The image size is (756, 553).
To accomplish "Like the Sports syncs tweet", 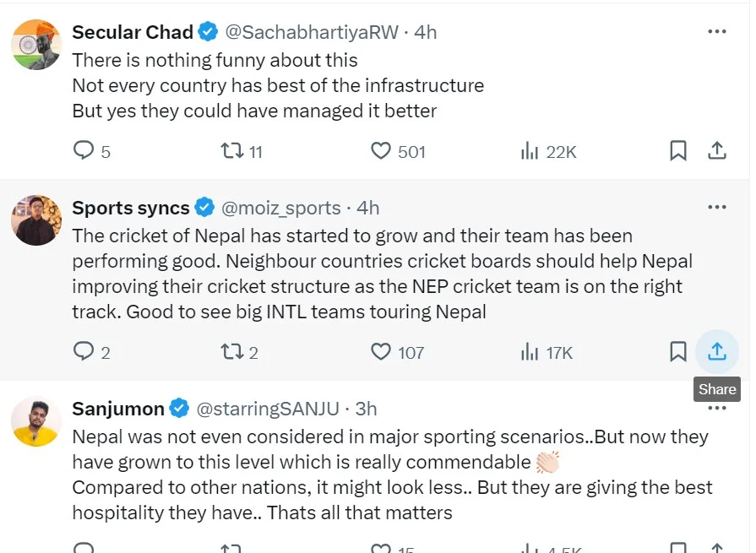I will [x=382, y=351].
